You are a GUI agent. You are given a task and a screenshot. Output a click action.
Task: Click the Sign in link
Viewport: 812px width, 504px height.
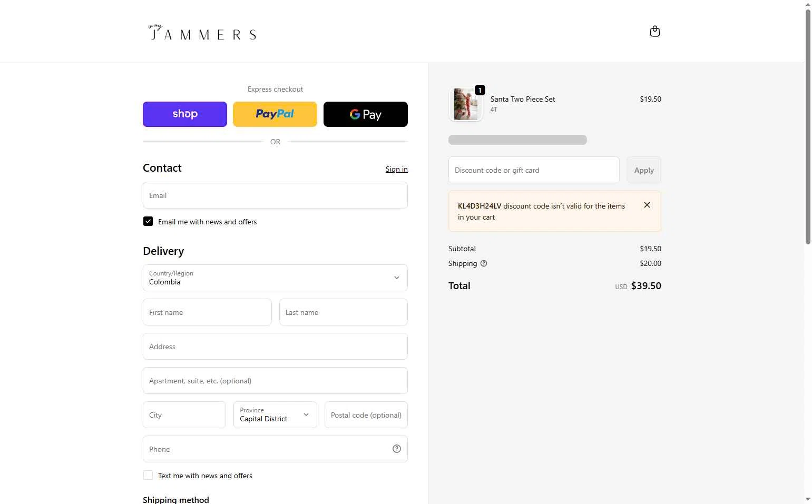click(396, 169)
